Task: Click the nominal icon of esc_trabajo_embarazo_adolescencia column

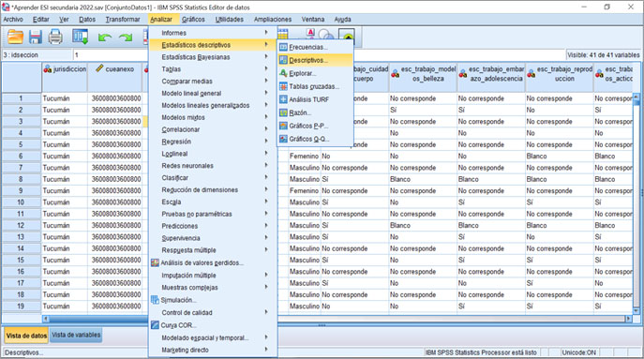Action: point(463,74)
